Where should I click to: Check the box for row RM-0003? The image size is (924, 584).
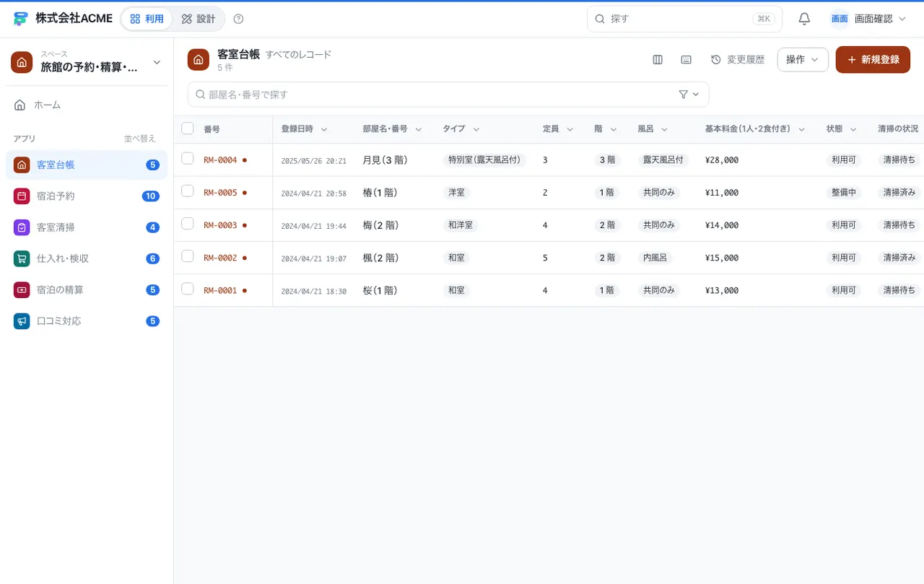pos(188,224)
